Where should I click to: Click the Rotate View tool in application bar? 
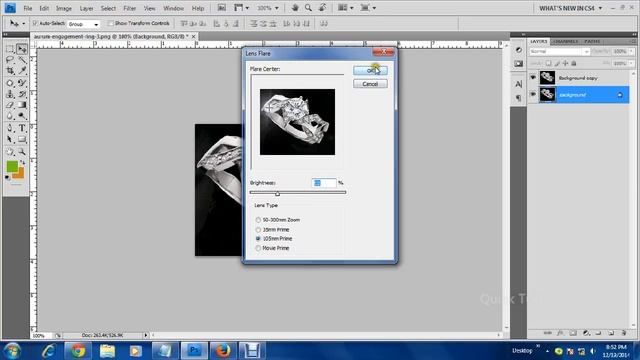click(322, 8)
